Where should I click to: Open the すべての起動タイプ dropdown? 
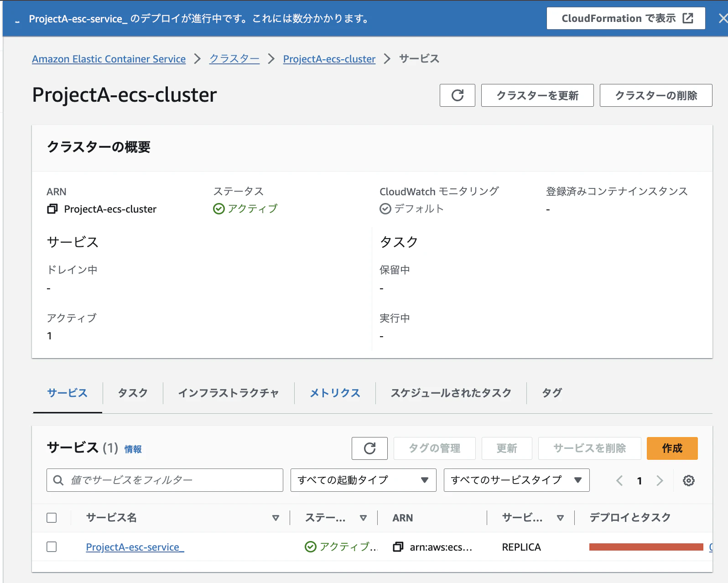(x=364, y=480)
